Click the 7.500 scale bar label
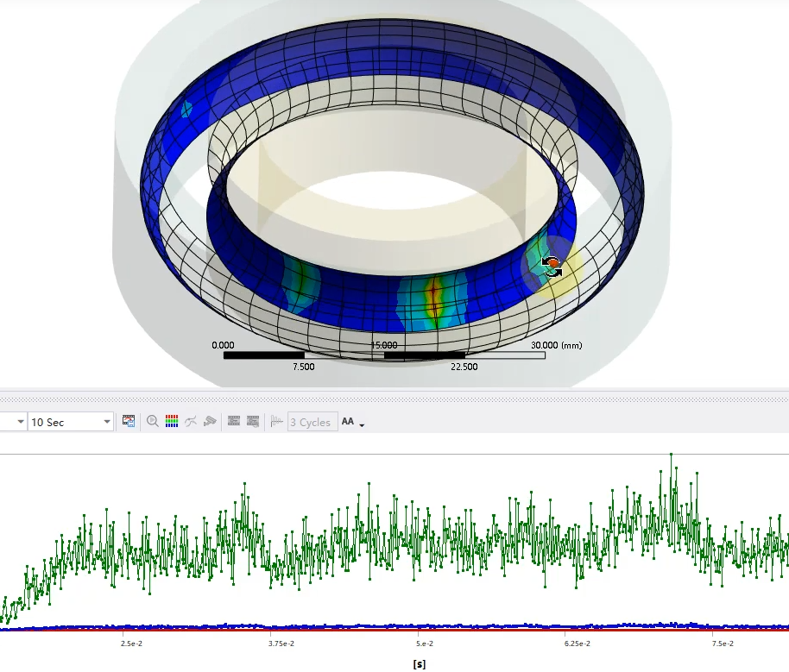The height and width of the screenshot is (672, 789). [x=303, y=367]
